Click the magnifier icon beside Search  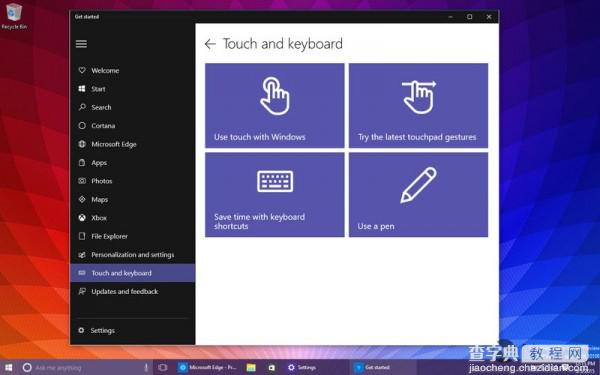click(82, 107)
